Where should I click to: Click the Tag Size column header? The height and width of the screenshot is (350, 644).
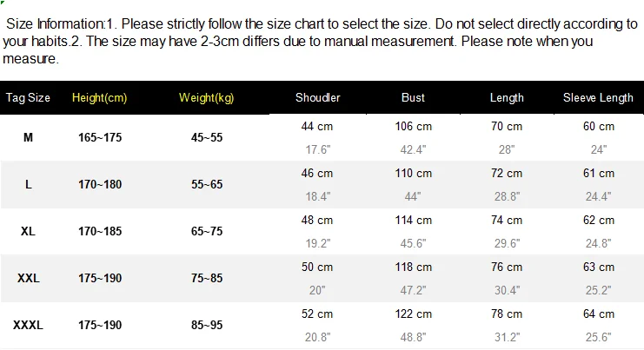(x=28, y=97)
